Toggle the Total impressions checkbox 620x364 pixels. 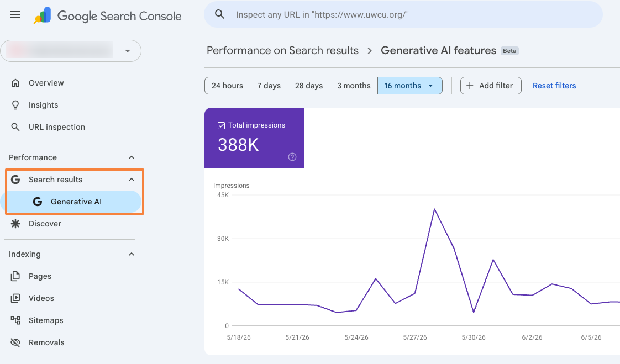tap(222, 125)
